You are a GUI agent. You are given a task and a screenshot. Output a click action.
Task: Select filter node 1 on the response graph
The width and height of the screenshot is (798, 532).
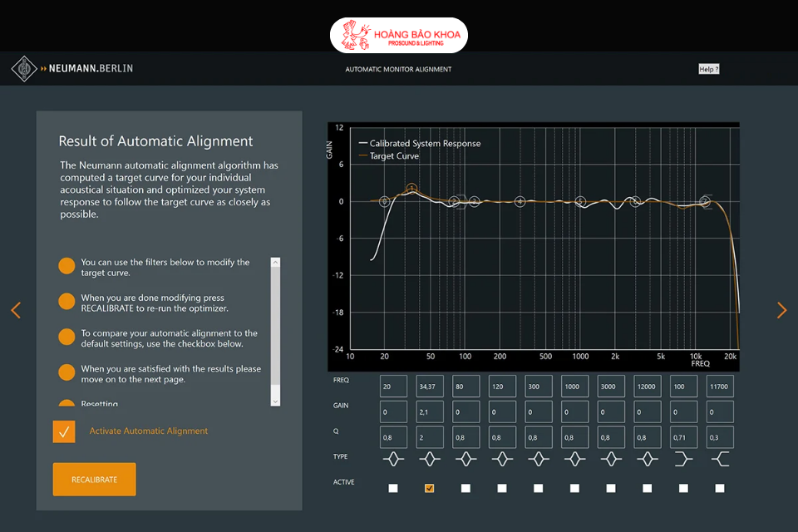click(x=411, y=189)
